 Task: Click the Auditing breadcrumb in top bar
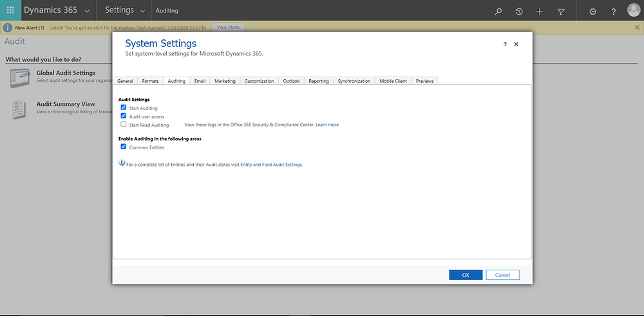coord(167,11)
